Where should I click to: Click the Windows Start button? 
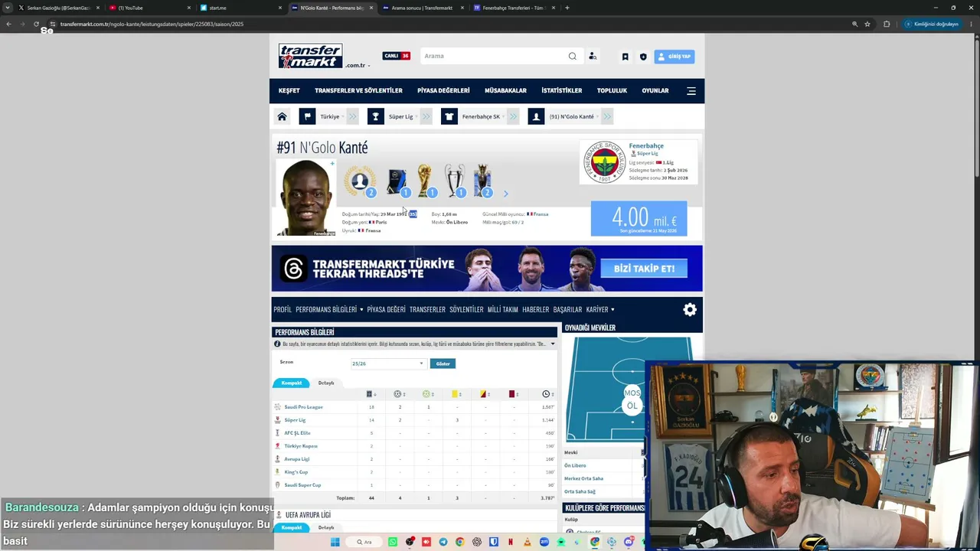[x=335, y=542]
